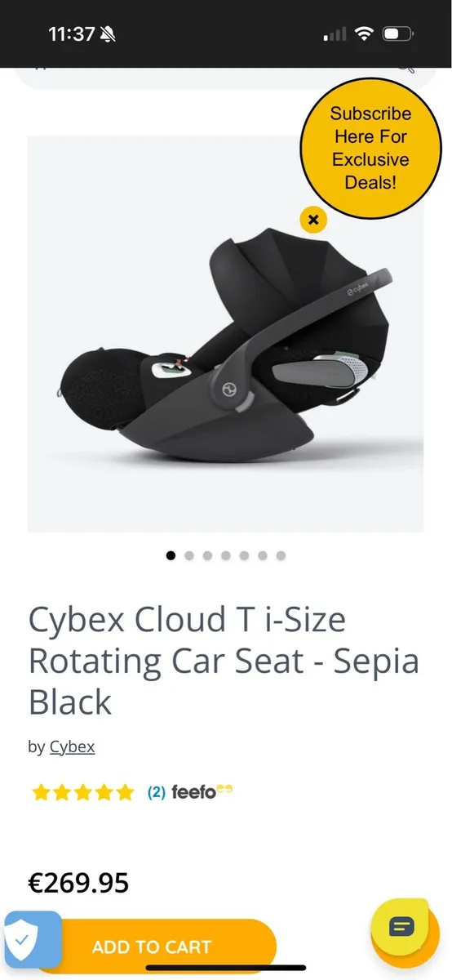Tap the cellular signal bars icon
The height and width of the screenshot is (980, 452).
click(335, 34)
